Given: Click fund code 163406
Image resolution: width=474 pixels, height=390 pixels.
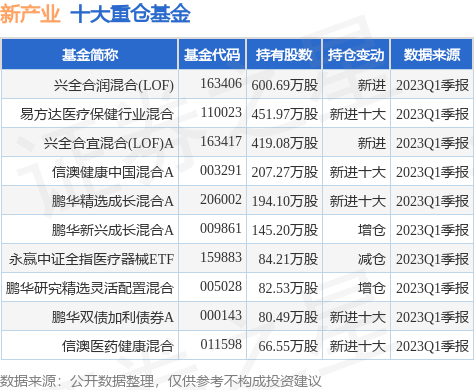Looking at the screenshot, I should [x=221, y=83].
